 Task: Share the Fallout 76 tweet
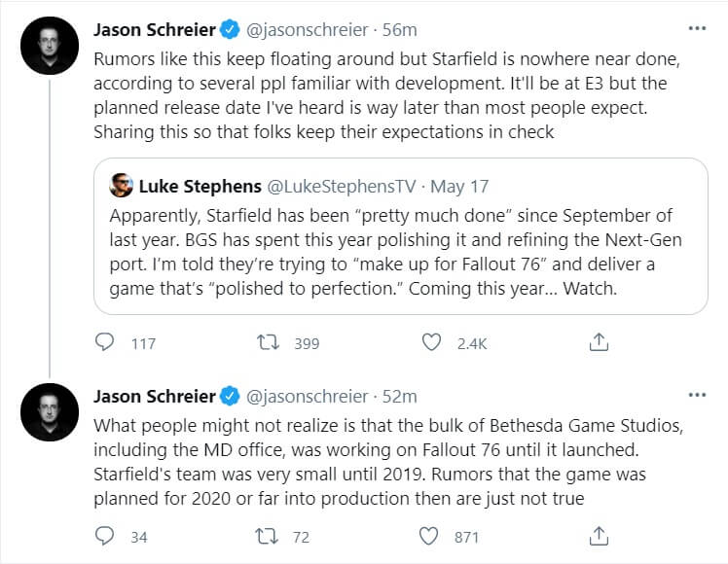(x=600, y=536)
